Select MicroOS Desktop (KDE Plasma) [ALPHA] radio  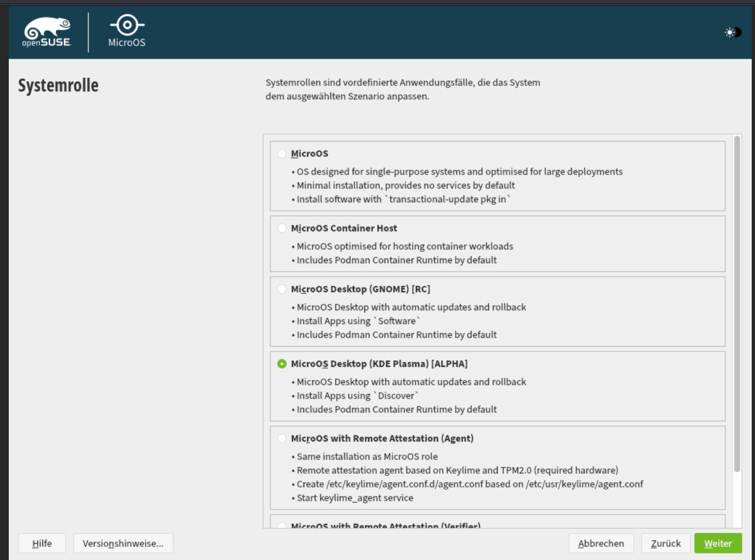click(x=282, y=364)
